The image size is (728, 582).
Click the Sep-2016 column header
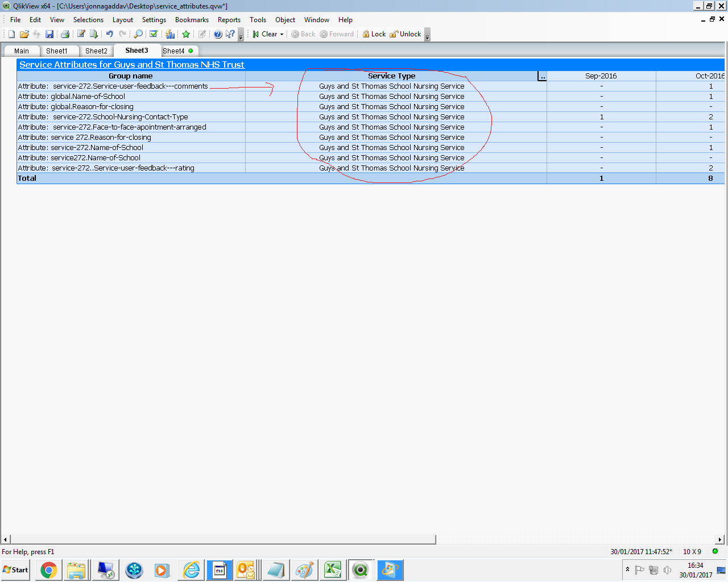(x=601, y=76)
